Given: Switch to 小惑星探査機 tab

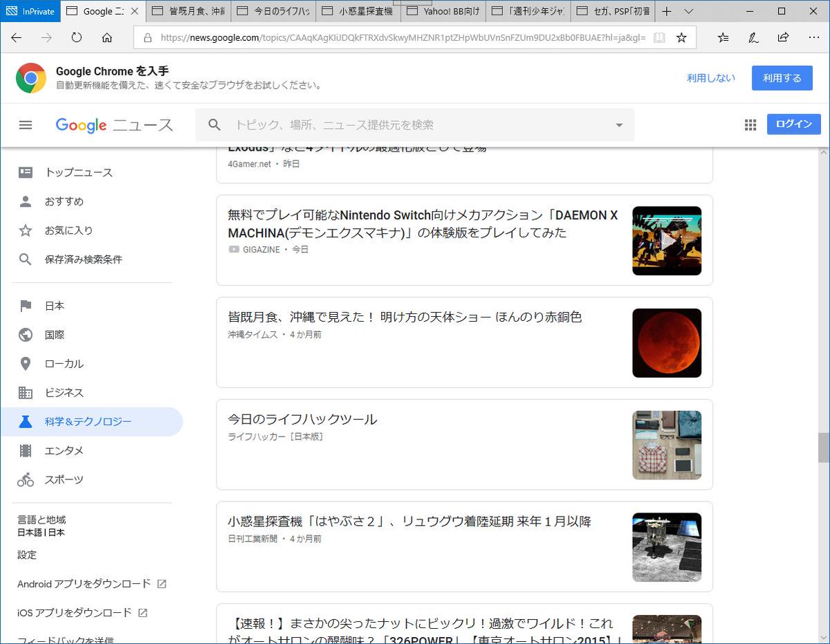Looking at the screenshot, I should coord(358,12).
